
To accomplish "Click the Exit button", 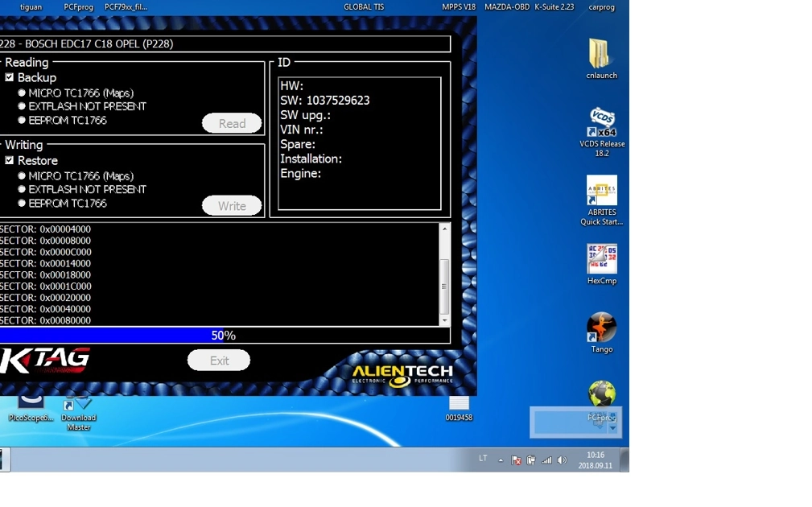I will (x=219, y=361).
